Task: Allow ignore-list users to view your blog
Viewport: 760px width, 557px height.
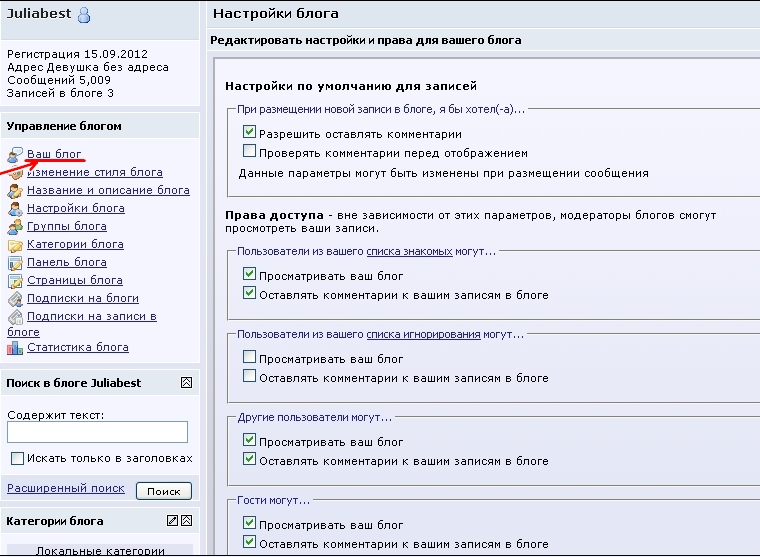Action: click(x=250, y=358)
